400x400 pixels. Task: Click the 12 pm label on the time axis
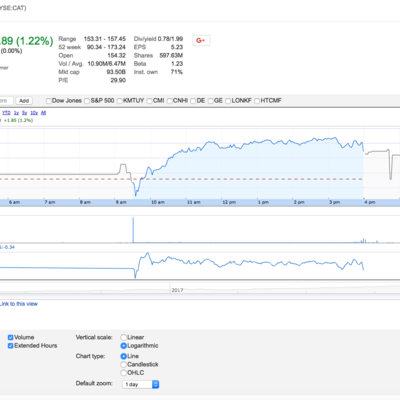coord(229,202)
